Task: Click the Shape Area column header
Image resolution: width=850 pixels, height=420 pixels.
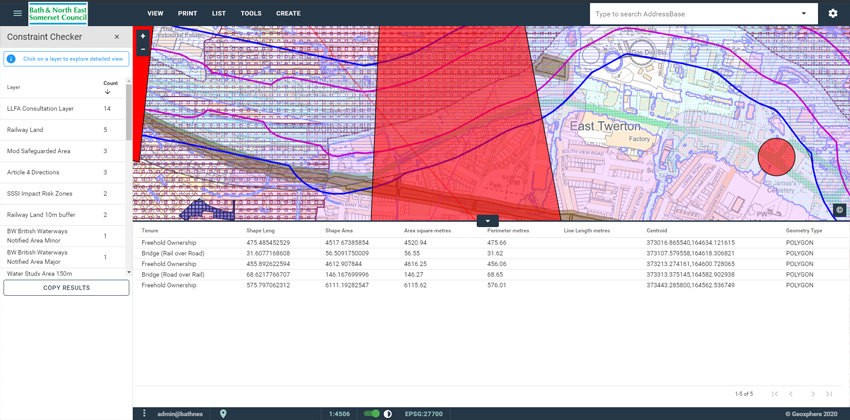Action: click(x=337, y=231)
